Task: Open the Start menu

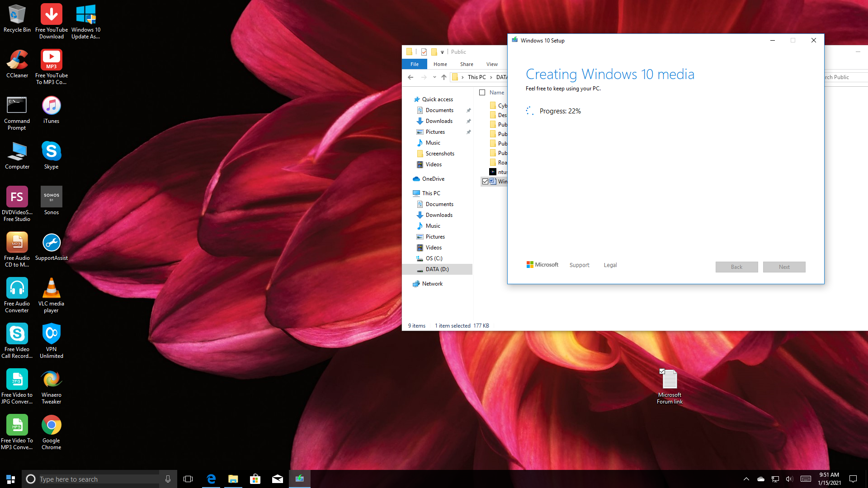Action: [x=11, y=479]
